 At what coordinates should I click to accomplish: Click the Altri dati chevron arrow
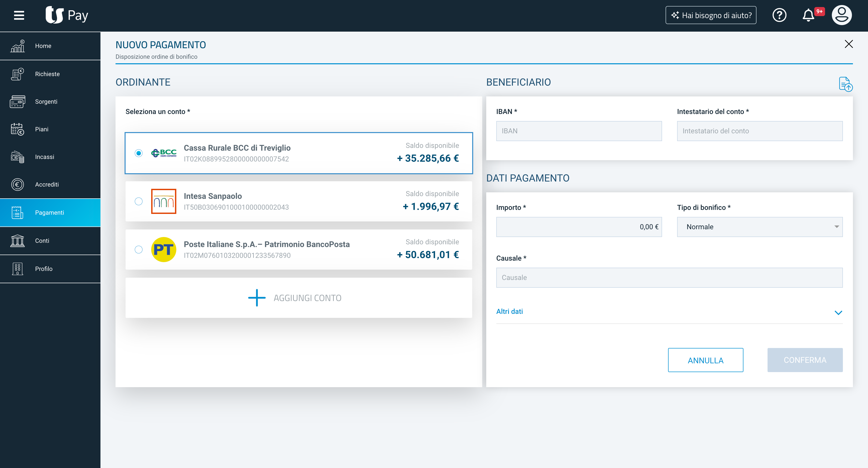click(838, 312)
